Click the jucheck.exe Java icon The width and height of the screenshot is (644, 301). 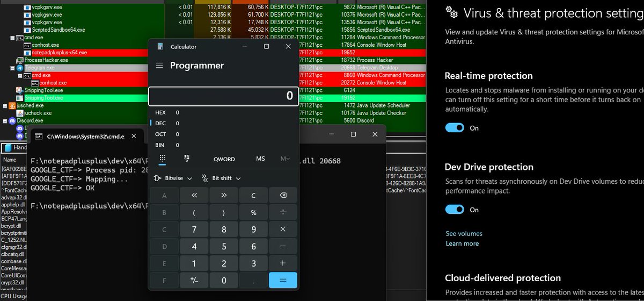click(19, 113)
